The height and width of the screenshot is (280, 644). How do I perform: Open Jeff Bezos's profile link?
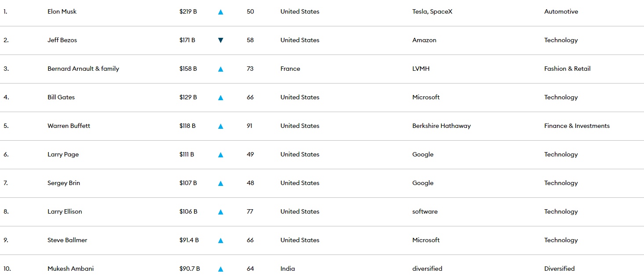point(62,40)
